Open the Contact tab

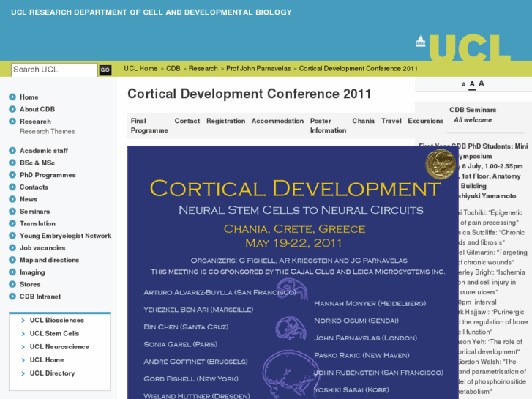point(187,121)
